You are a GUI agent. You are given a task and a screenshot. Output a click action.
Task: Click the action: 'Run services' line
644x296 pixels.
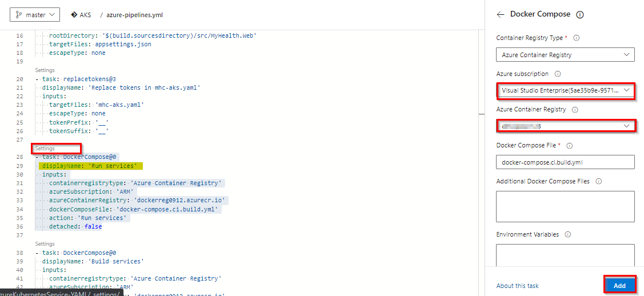89,218
